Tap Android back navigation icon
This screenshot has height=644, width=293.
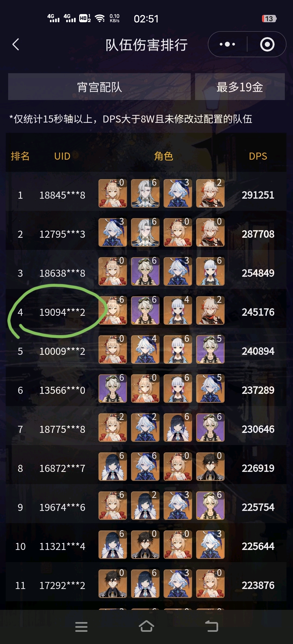point(212,626)
